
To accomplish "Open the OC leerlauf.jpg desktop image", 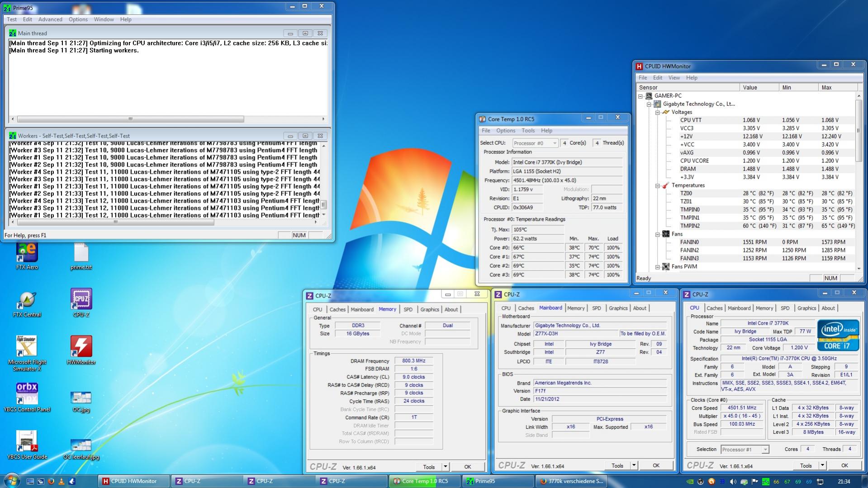I will [x=81, y=449].
